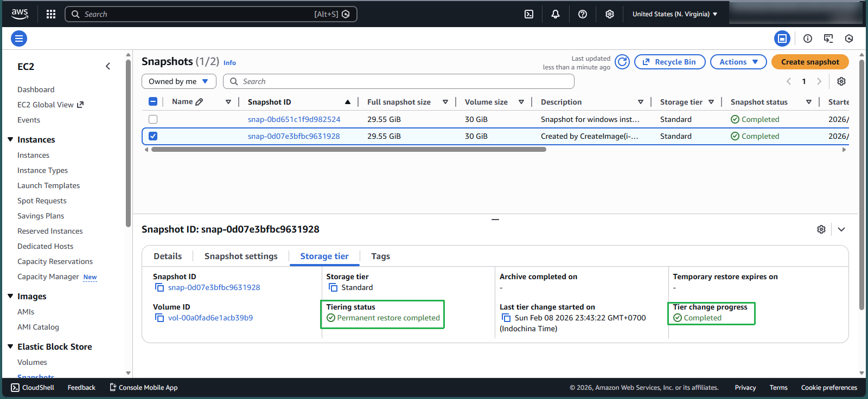Expand the Actions dropdown menu

738,62
